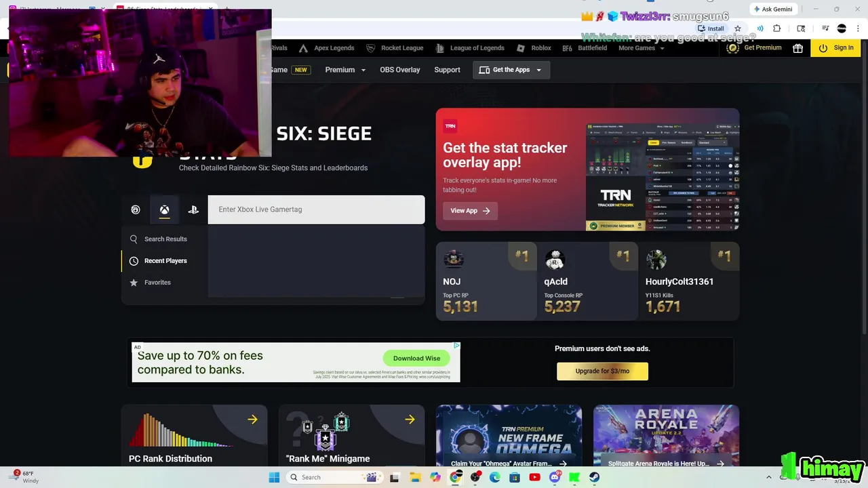Click the arrow on Rank Me Minigame card

(410, 420)
